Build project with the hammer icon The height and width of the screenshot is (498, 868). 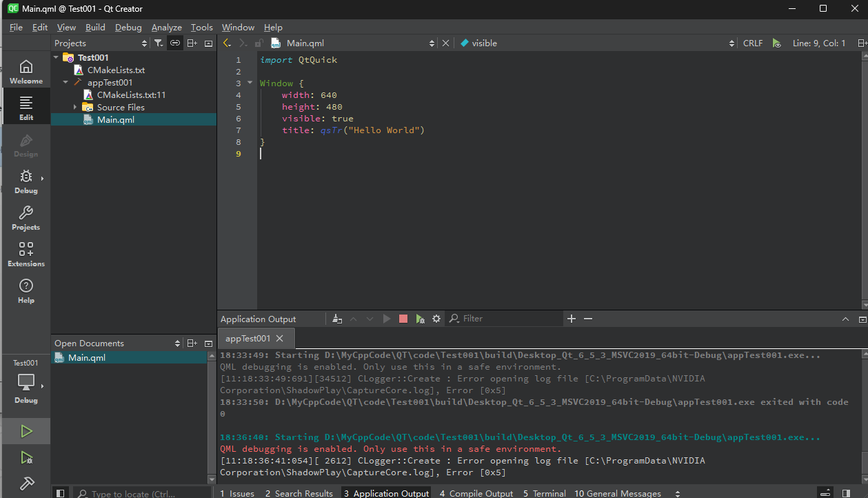click(26, 484)
